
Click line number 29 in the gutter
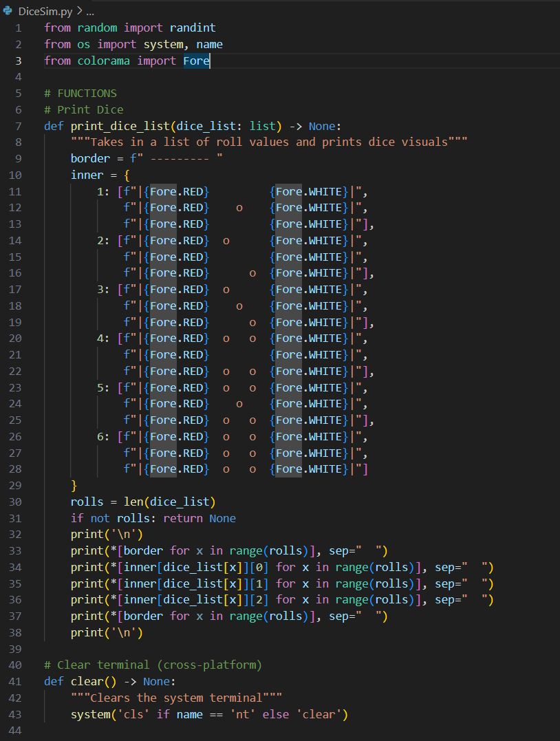[15, 485]
